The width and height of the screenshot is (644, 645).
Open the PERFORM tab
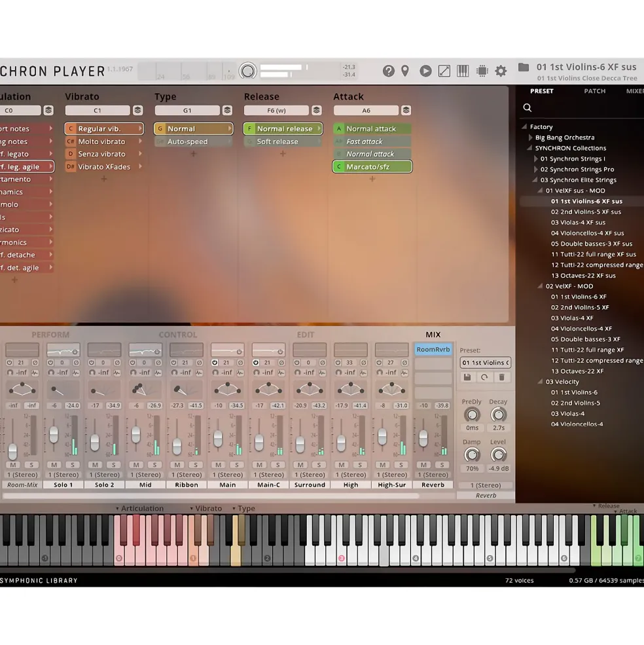tap(50, 335)
